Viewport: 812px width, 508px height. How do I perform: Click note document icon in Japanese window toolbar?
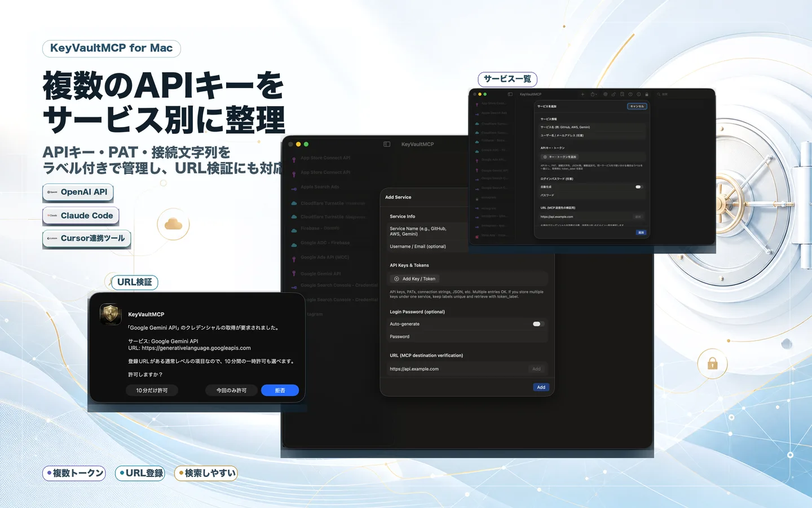(x=622, y=94)
